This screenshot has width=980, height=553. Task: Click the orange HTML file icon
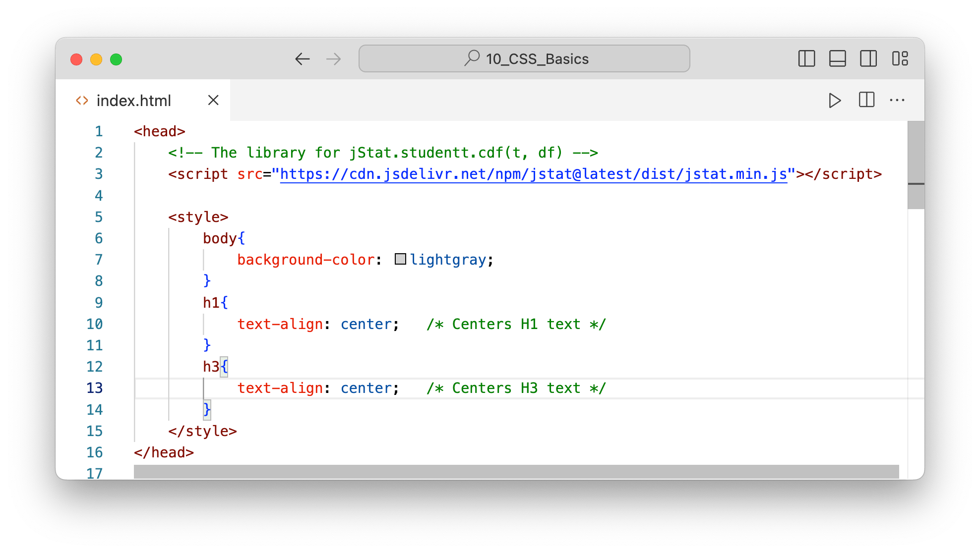(82, 101)
